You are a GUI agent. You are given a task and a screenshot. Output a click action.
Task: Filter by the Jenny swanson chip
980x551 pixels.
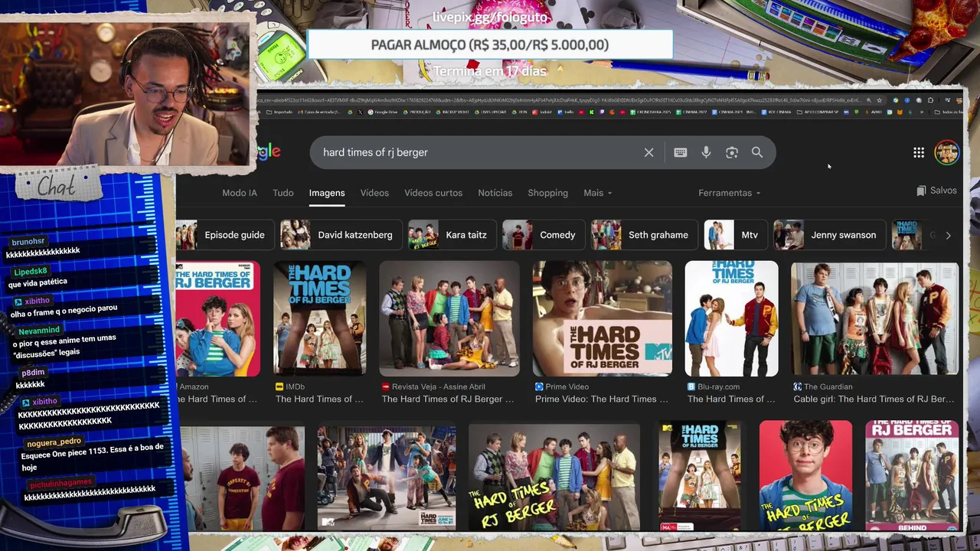tap(829, 235)
